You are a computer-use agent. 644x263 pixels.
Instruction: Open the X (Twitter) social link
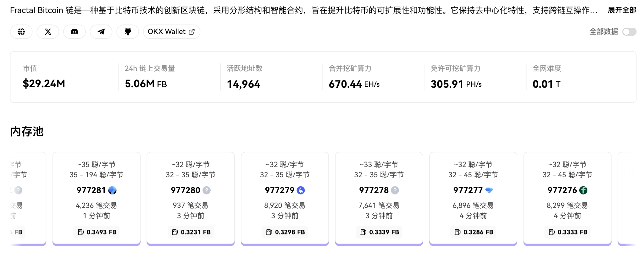[48, 32]
